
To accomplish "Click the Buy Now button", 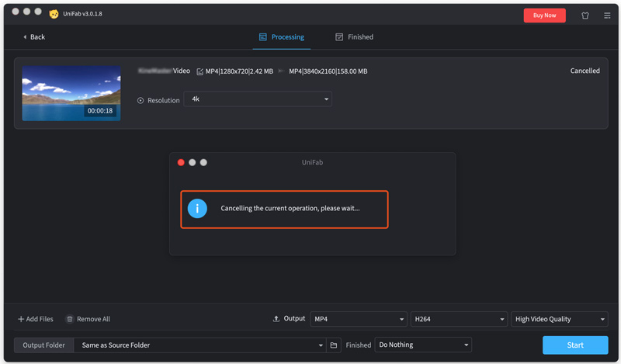I will click(x=545, y=16).
